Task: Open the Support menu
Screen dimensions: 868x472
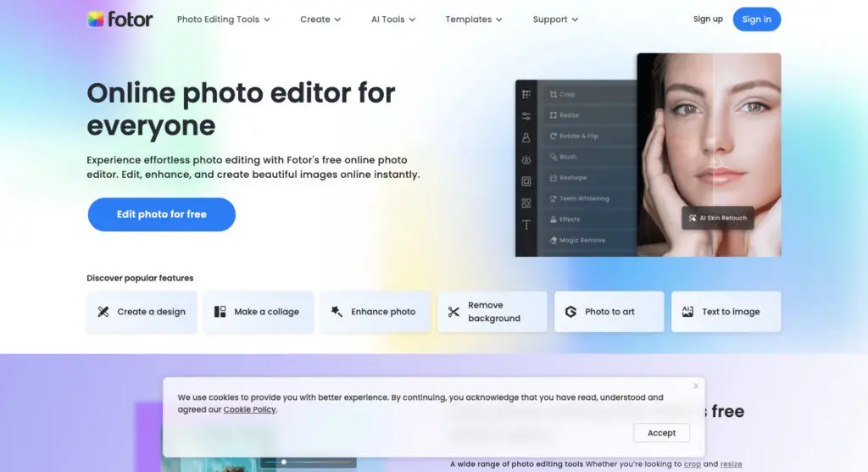Action: pos(555,19)
